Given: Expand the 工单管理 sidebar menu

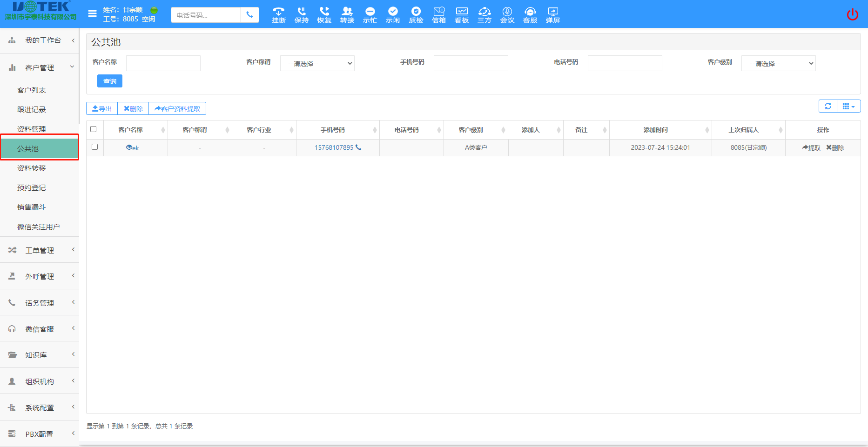Looking at the screenshot, I should [x=40, y=250].
